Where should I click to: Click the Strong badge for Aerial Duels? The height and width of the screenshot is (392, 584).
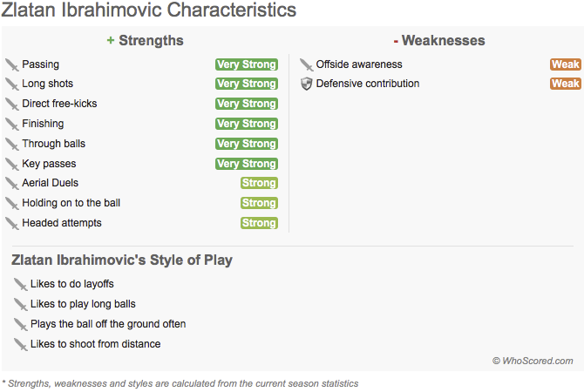click(259, 183)
